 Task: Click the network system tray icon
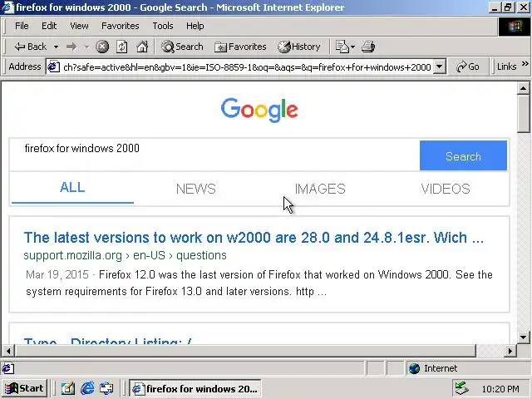click(462, 388)
